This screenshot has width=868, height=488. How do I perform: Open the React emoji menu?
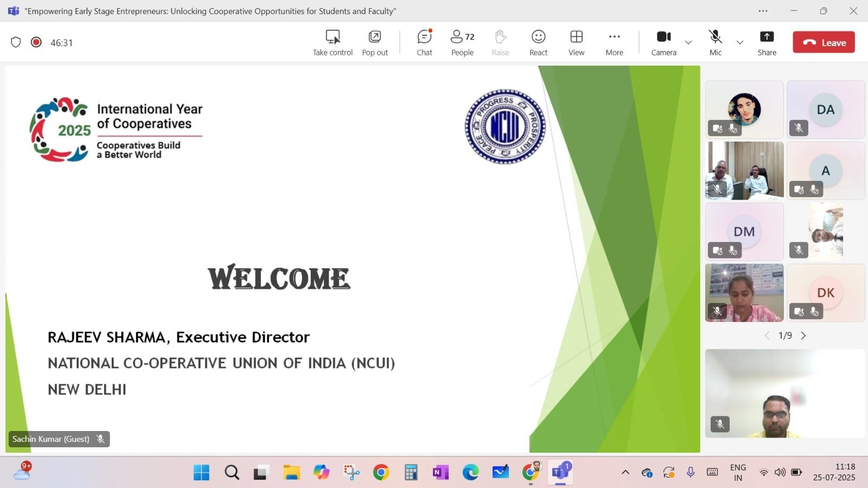538,42
